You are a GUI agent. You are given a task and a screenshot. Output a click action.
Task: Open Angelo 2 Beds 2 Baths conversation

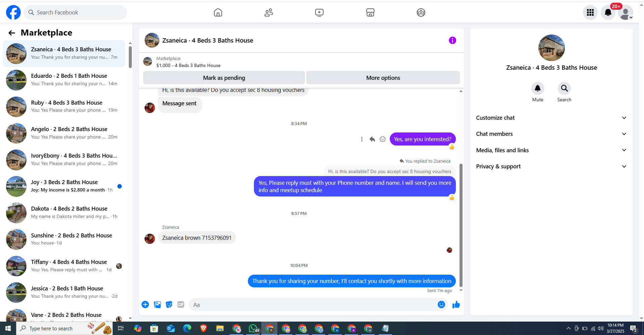tap(64, 133)
